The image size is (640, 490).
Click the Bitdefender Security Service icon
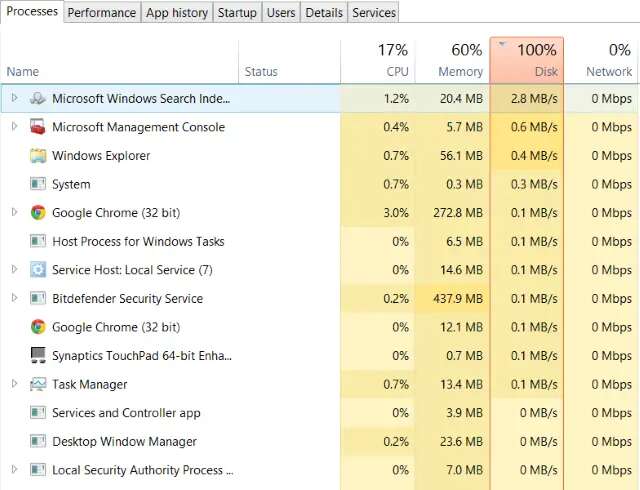[38, 298]
